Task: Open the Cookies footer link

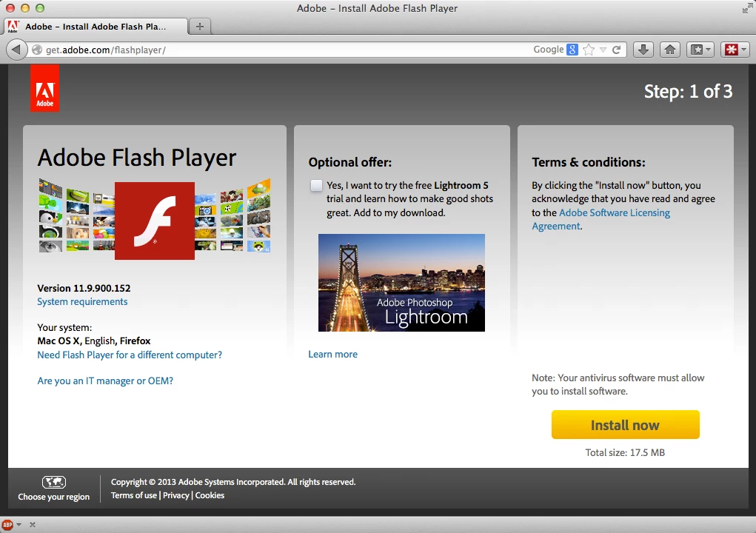Action: pos(210,495)
